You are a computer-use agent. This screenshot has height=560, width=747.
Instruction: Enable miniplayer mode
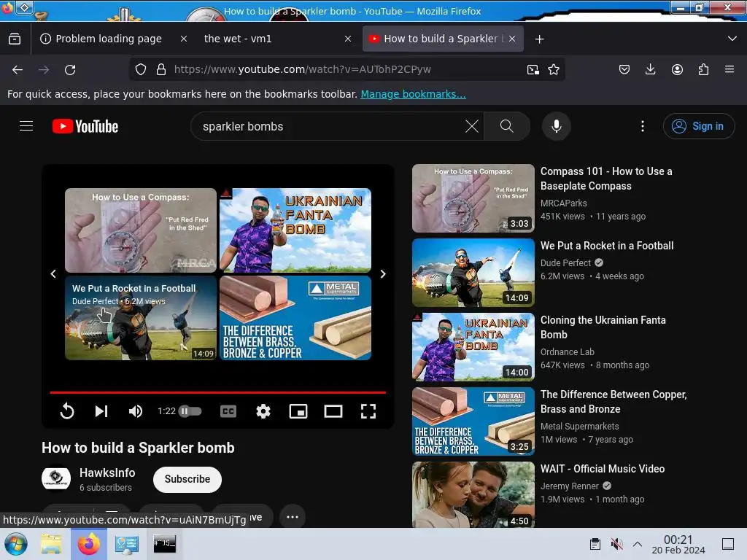(298, 411)
